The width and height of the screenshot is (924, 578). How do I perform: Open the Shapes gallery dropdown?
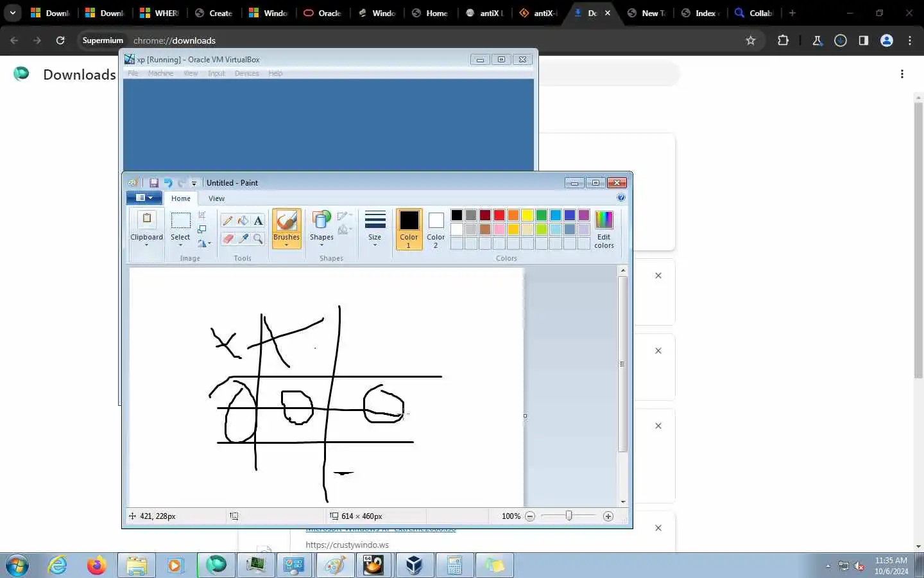(x=321, y=229)
